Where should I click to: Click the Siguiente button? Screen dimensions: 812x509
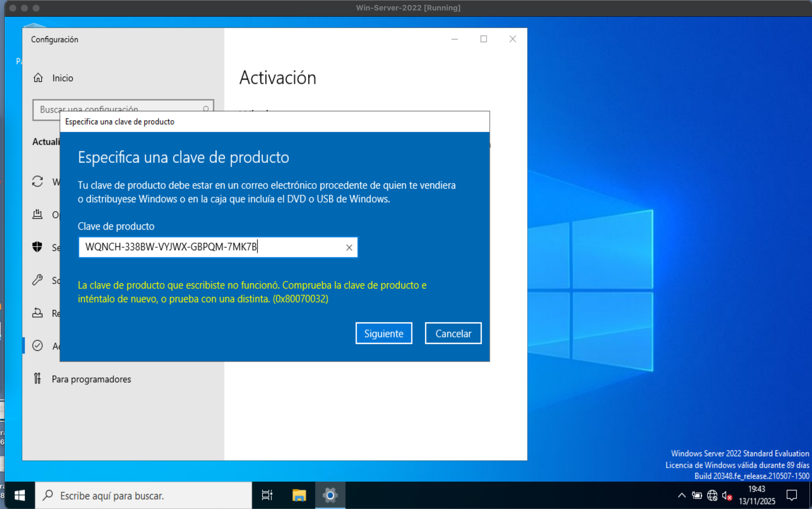tap(384, 333)
